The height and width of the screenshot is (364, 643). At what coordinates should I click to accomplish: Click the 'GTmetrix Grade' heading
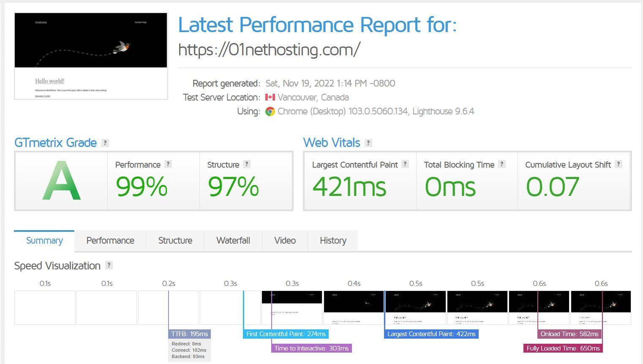pos(55,143)
